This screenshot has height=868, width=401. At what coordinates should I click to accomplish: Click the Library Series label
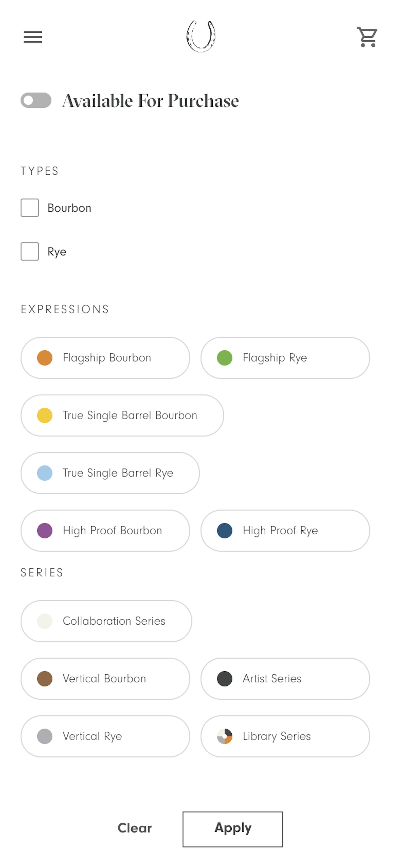[x=277, y=736]
